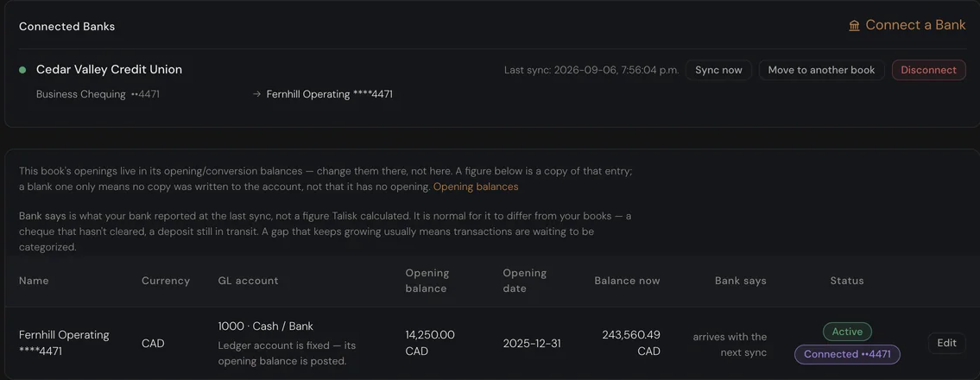Click the green status dot for Cedar Valley
980x380 pixels.
[22, 70]
